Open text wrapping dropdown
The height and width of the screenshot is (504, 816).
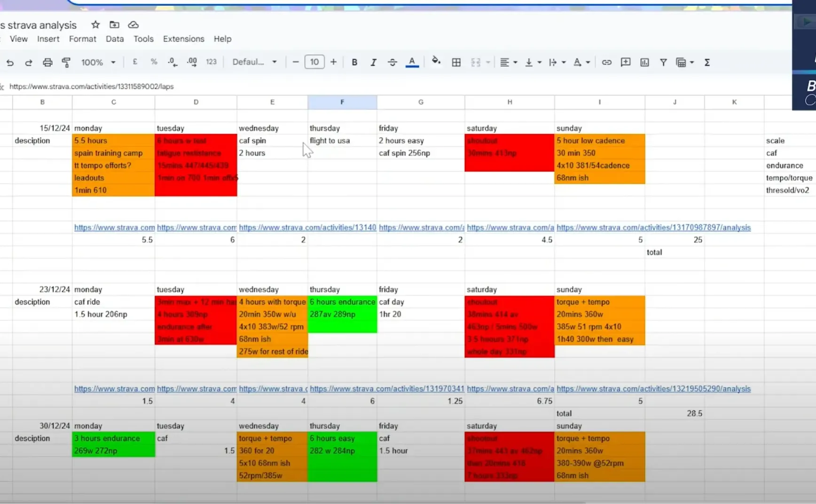click(557, 62)
